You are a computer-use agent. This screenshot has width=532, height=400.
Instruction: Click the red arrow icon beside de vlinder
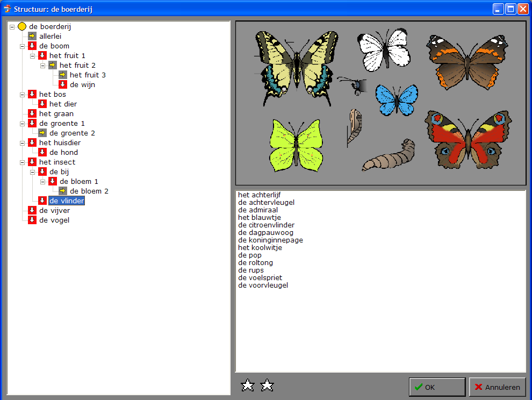click(42, 201)
